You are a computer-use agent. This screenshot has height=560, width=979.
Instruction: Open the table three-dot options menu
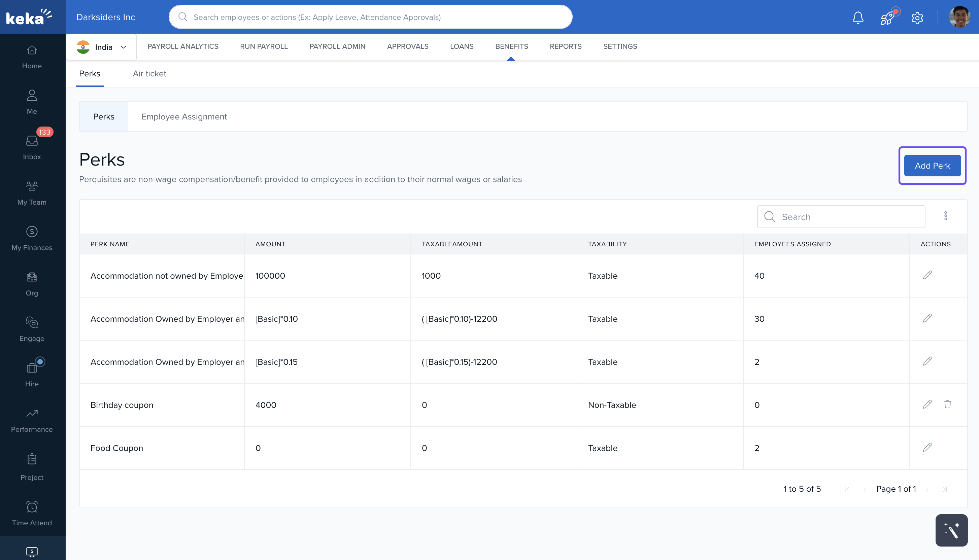click(x=945, y=216)
